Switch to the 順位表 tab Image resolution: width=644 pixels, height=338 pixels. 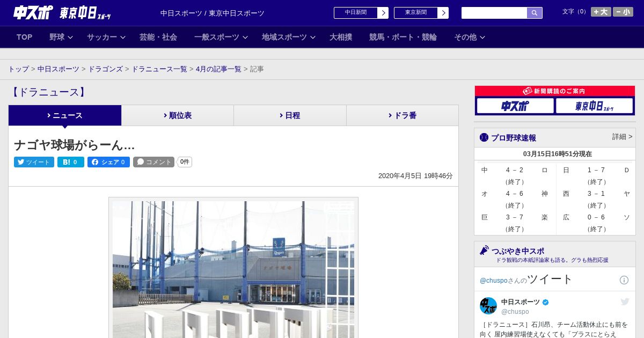(178, 115)
